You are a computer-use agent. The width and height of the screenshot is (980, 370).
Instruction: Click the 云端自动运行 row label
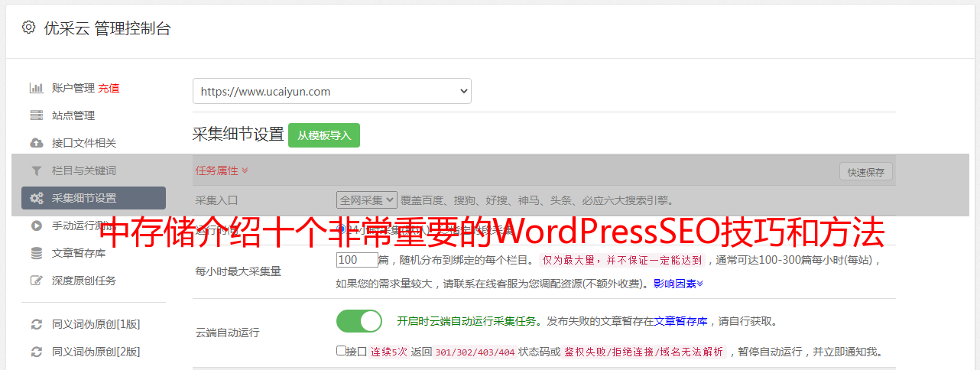[x=228, y=333]
